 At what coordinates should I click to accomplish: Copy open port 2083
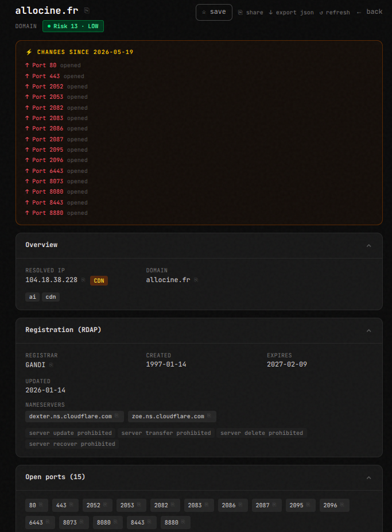point(207,504)
